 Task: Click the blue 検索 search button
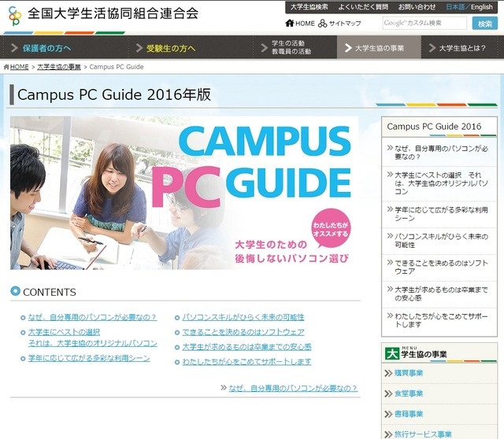tap(485, 24)
